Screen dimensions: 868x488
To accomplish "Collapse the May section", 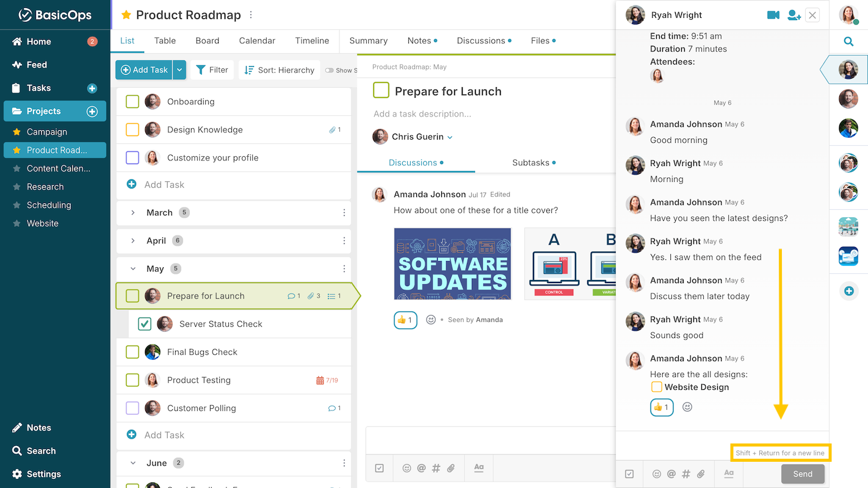I will tap(133, 269).
